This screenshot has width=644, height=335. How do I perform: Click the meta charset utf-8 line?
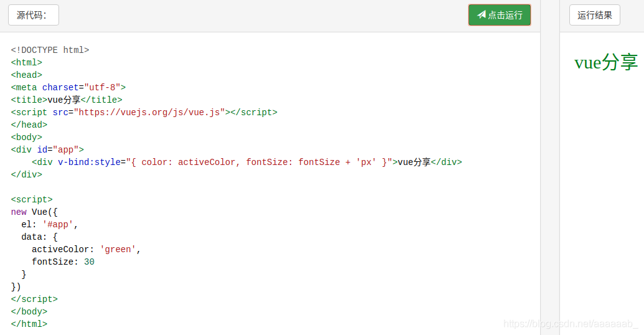(x=68, y=87)
